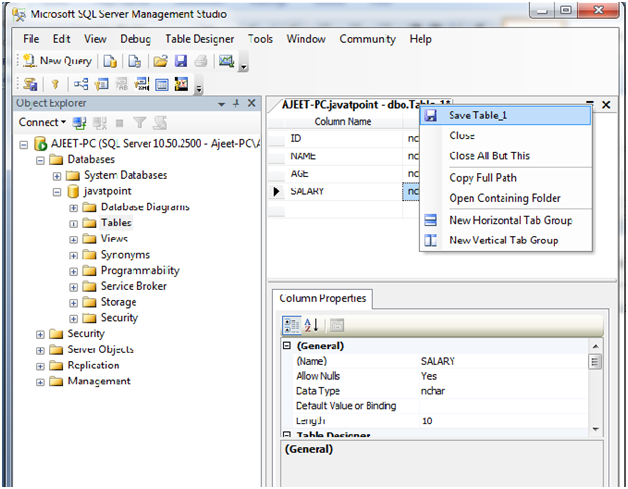Screen dimensions: 628x489
Task: Select Open Containing Folder entry
Action: click(x=505, y=198)
